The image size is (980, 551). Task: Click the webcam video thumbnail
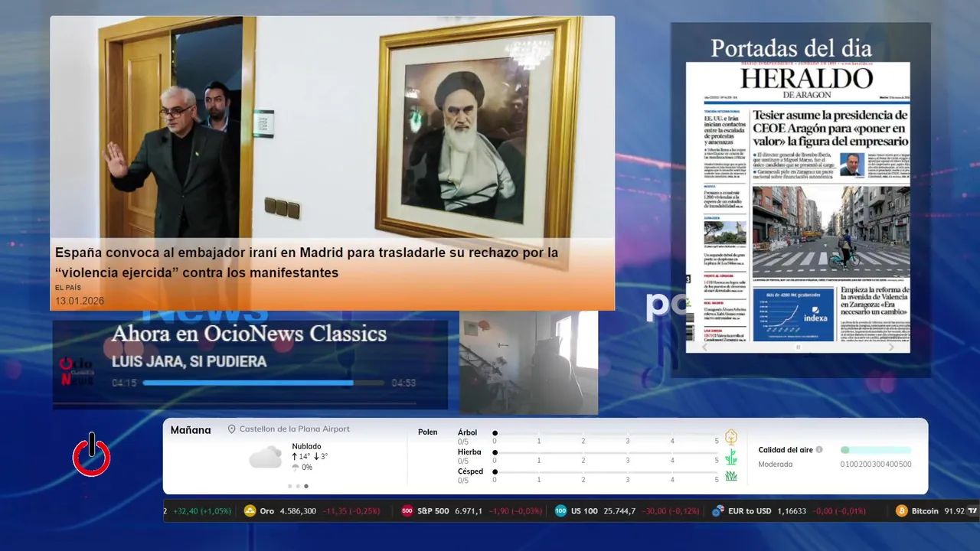(x=528, y=362)
